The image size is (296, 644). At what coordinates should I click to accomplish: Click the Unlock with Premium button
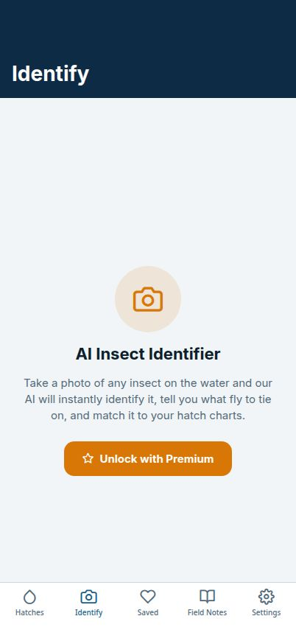click(x=148, y=459)
